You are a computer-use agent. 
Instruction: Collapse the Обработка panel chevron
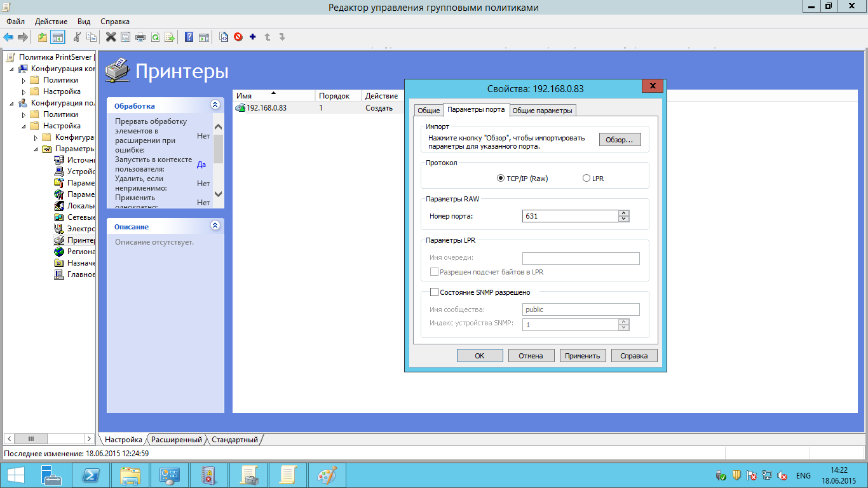click(x=215, y=105)
